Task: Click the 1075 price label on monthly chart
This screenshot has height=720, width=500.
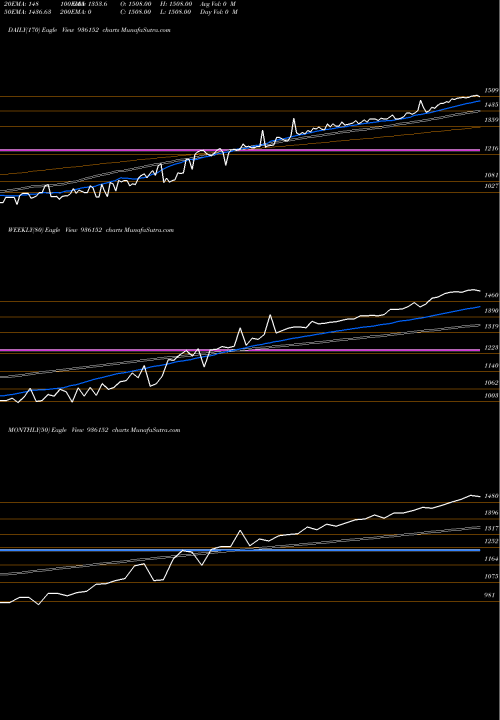Action: point(491,576)
